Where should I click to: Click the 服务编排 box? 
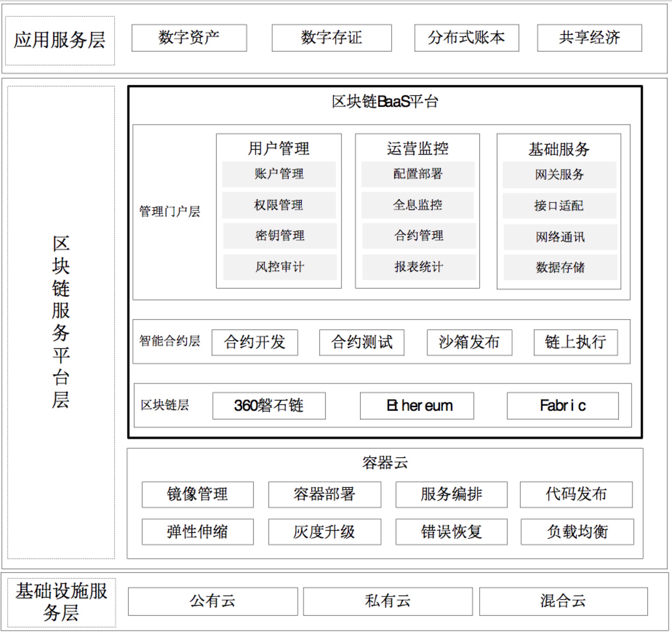pos(452,495)
